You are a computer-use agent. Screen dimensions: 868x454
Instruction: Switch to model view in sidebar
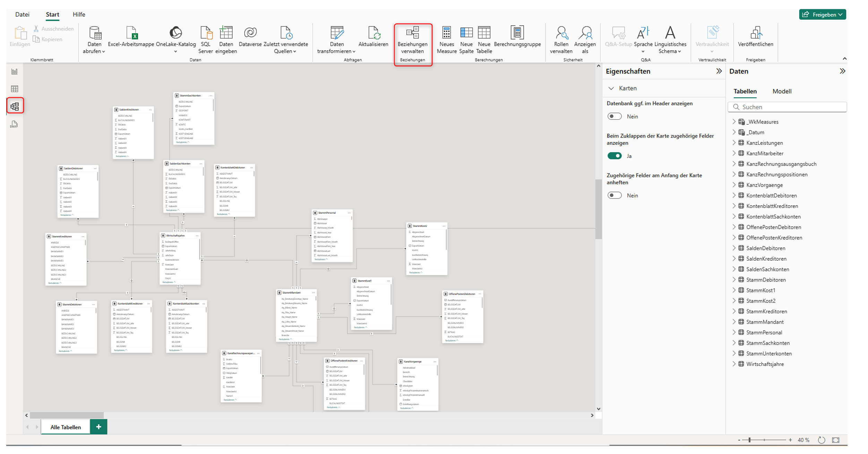pyautogui.click(x=15, y=106)
